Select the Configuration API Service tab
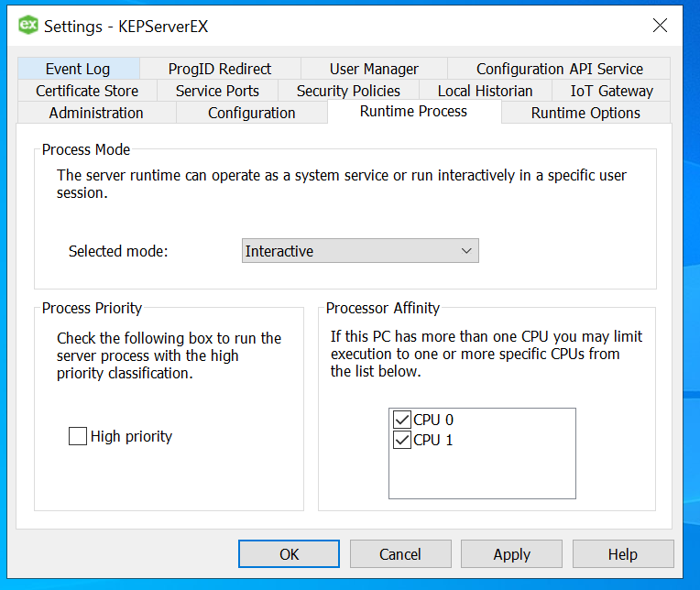700x590 pixels. (x=559, y=69)
